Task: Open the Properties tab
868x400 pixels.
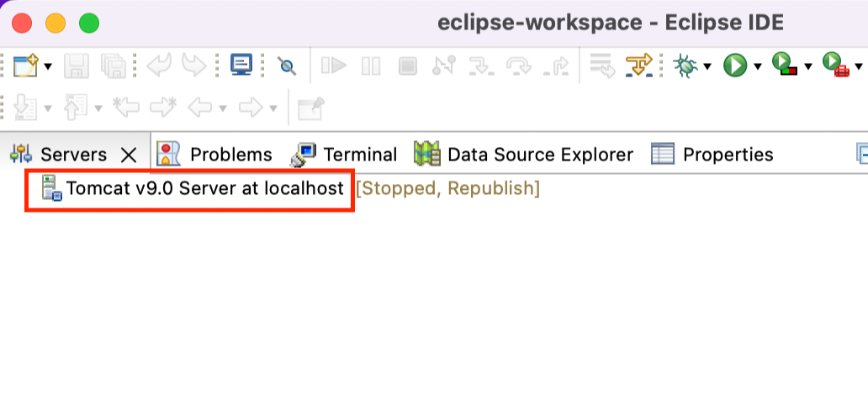Action: 712,155
